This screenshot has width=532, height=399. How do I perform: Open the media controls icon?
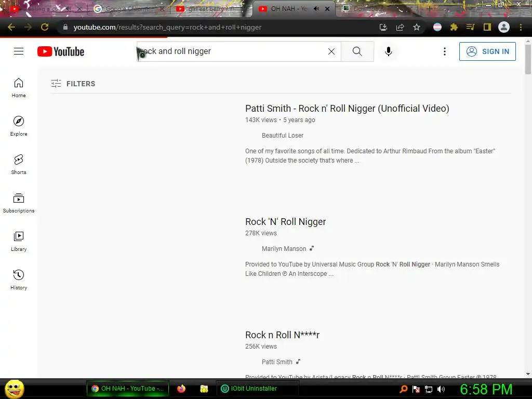coord(470,27)
